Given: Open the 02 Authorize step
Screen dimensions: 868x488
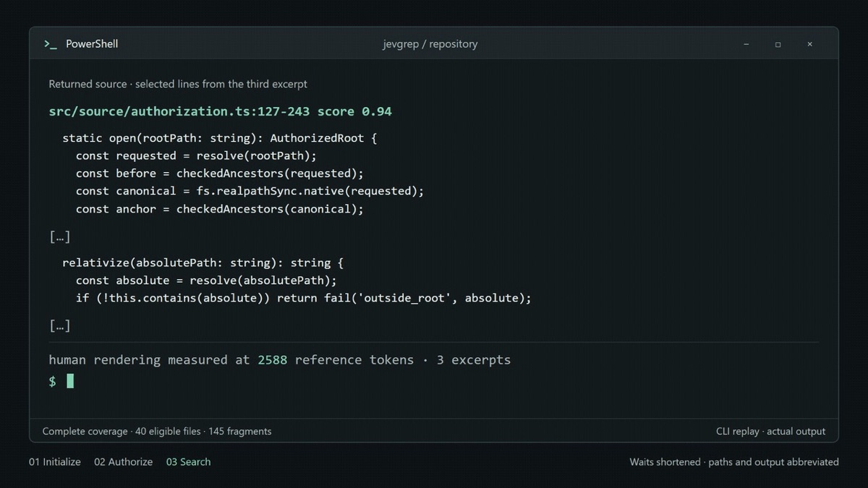Looking at the screenshot, I should 123,462.
